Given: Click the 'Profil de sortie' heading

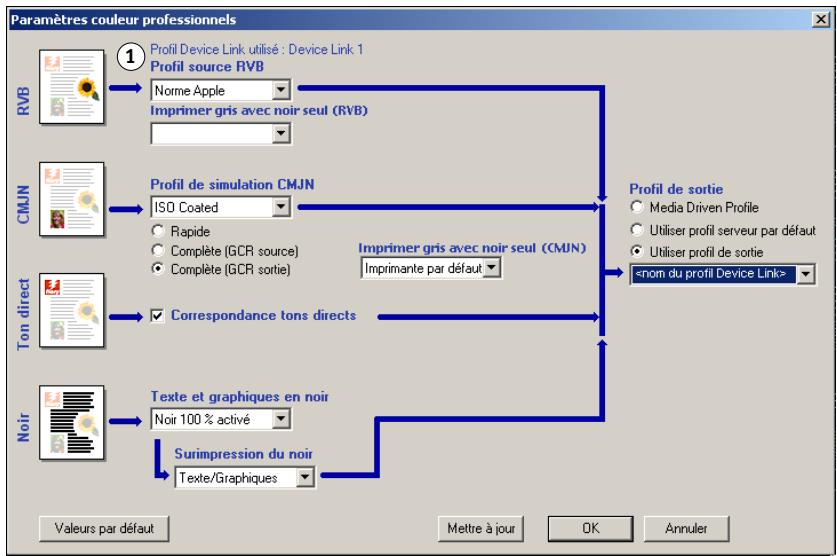Looking at the screenshot, I should click(676, 189).
